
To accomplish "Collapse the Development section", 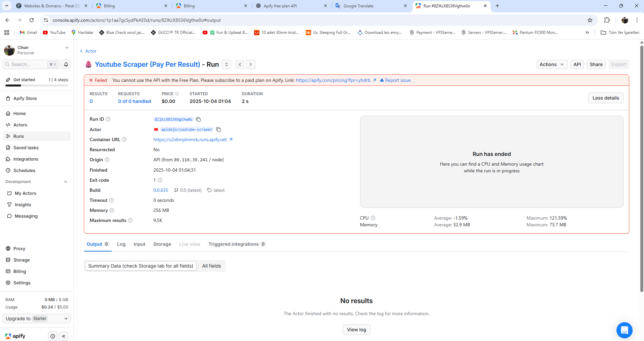I will pos(65,182).
